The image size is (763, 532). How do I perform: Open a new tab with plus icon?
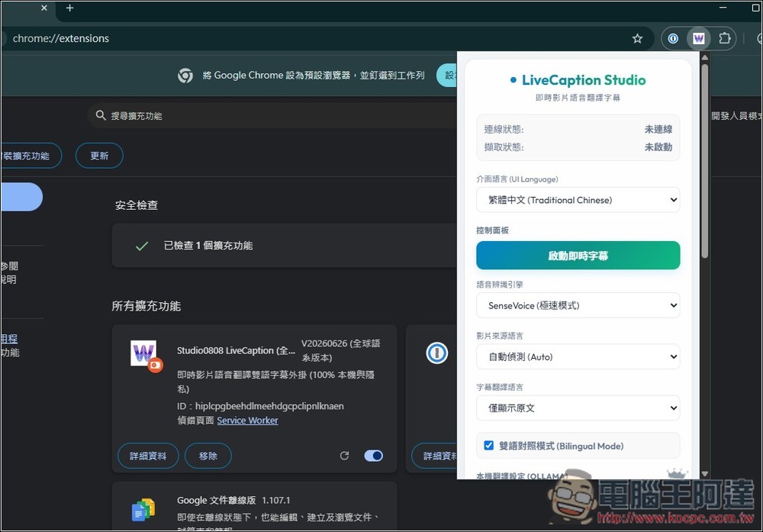point(69,8)
